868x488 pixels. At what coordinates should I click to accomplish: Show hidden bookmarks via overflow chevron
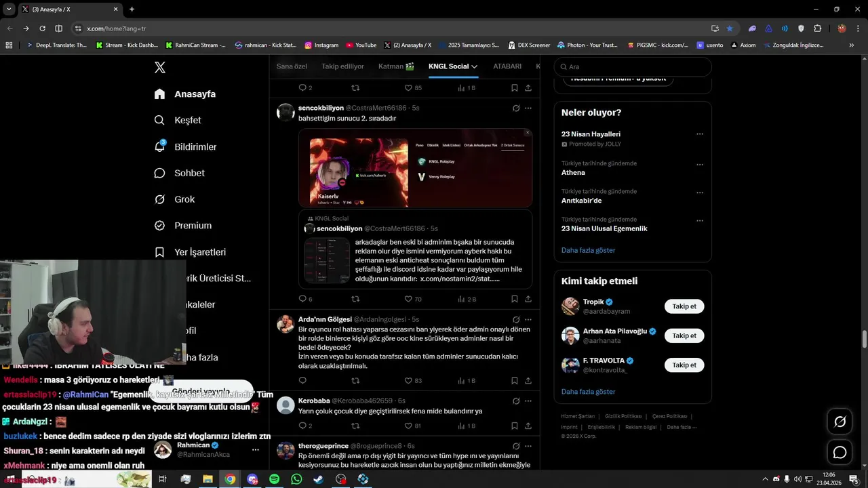852,45
